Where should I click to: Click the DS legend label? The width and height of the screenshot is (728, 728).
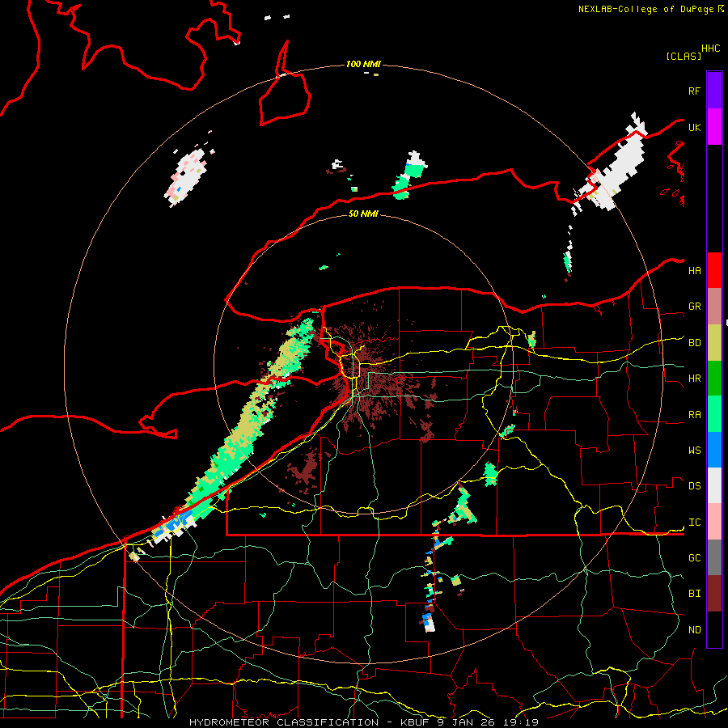coord(695,485)
